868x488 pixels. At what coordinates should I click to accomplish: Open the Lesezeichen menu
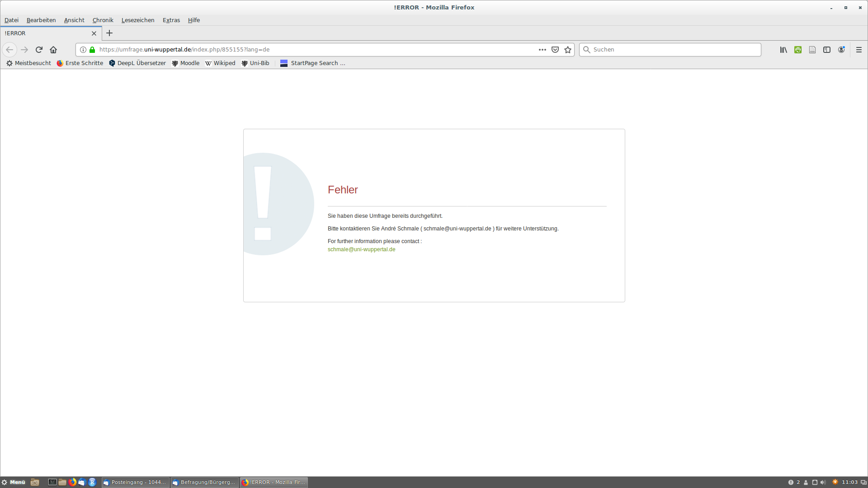click(x=138, y=20)
